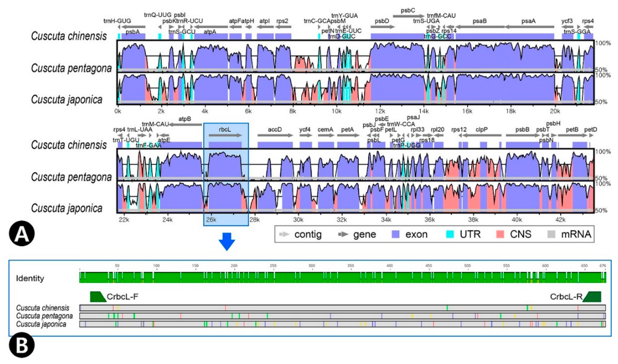Click the Identity label in panel B
618x364 pixels.
coord(30,278)
